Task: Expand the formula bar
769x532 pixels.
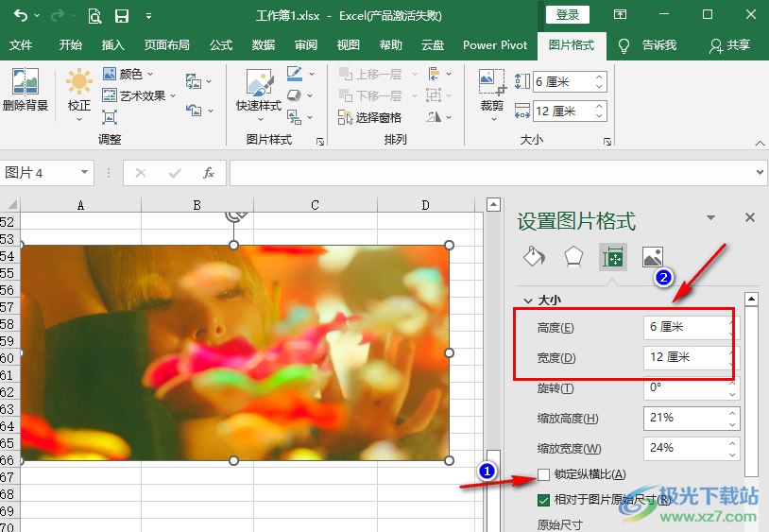Action: [760, 172]
